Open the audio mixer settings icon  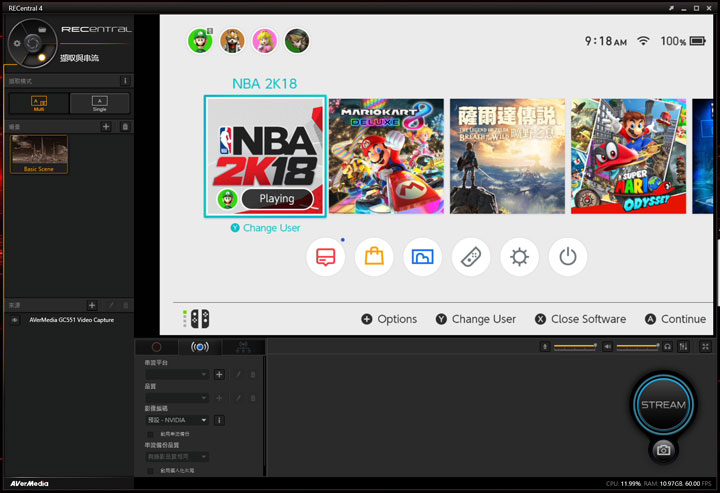pos(683,347)
